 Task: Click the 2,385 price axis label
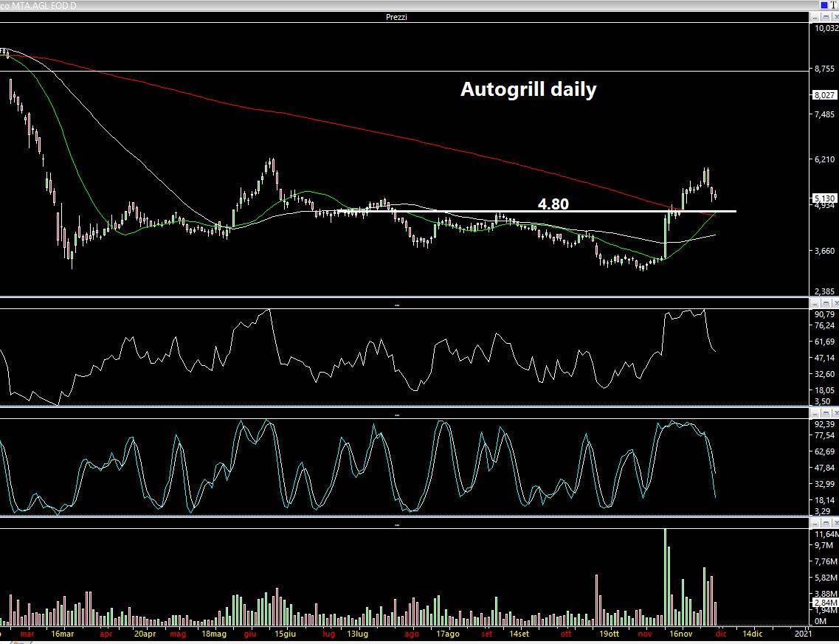click(824, 292)
